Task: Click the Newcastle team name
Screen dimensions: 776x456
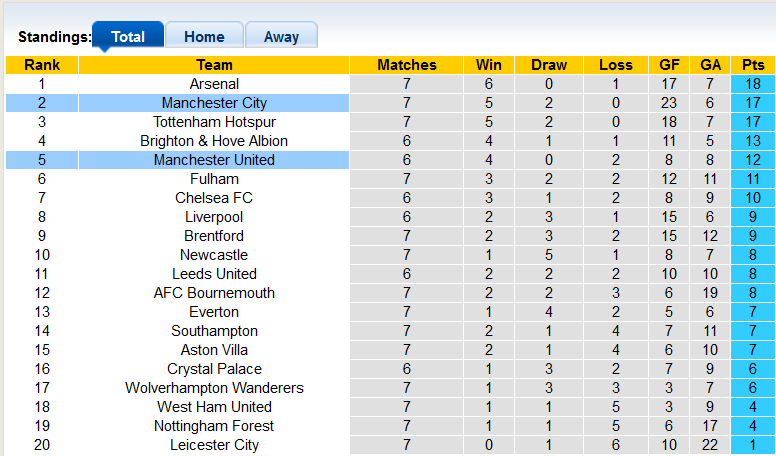Action: coord(214,255)
